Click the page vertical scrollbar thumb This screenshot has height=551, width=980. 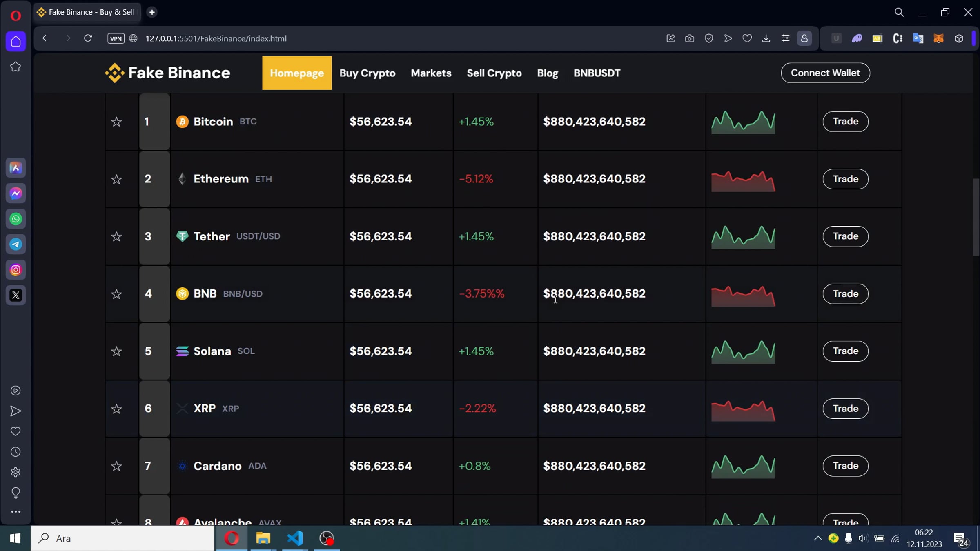pos(976,217)
